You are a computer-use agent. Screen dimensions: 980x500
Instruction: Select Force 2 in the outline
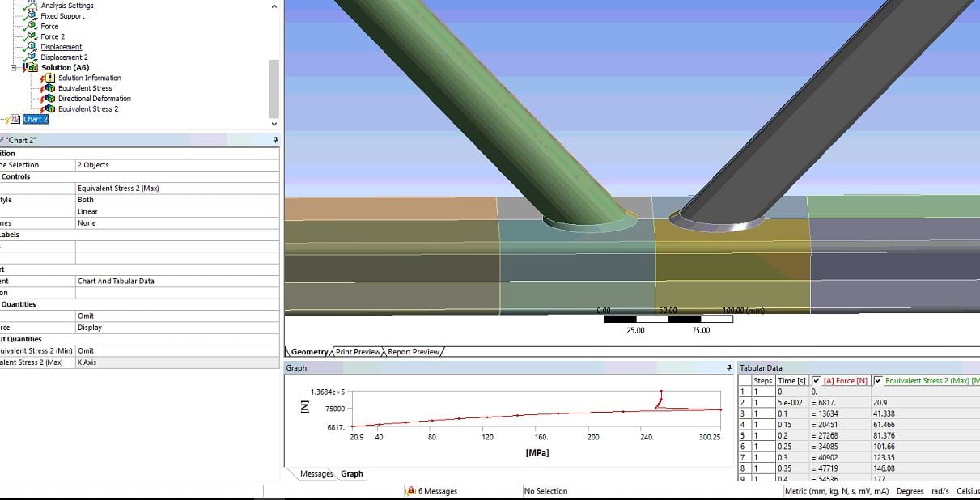[53, 36]
